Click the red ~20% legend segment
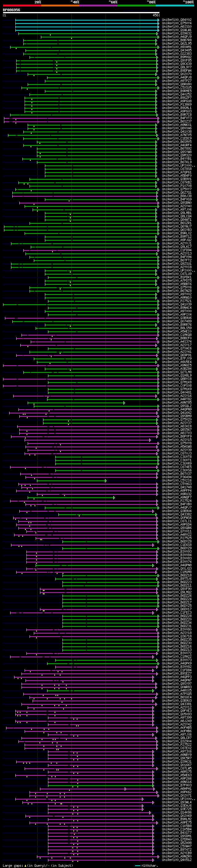This screenshot has width=197, height=868. 22,6
